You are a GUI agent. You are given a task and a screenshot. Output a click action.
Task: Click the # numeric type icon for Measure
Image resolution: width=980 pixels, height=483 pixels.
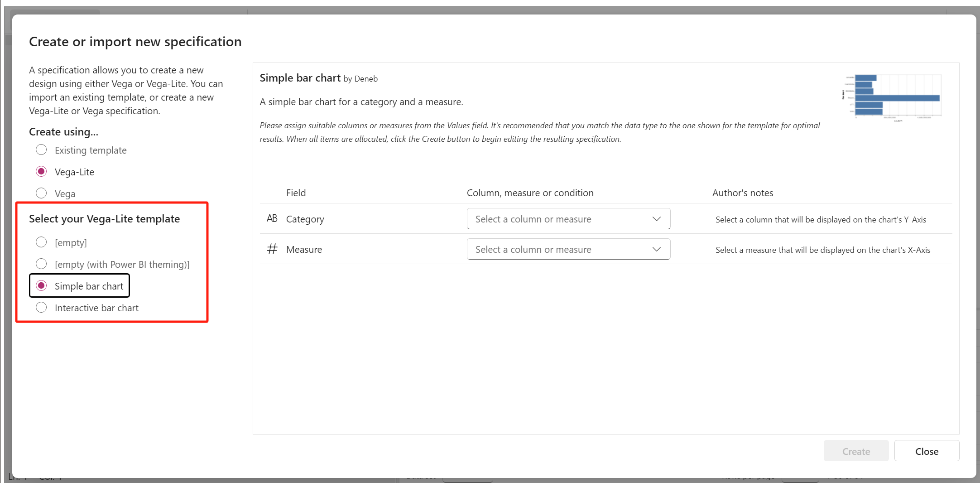point(272,249)
